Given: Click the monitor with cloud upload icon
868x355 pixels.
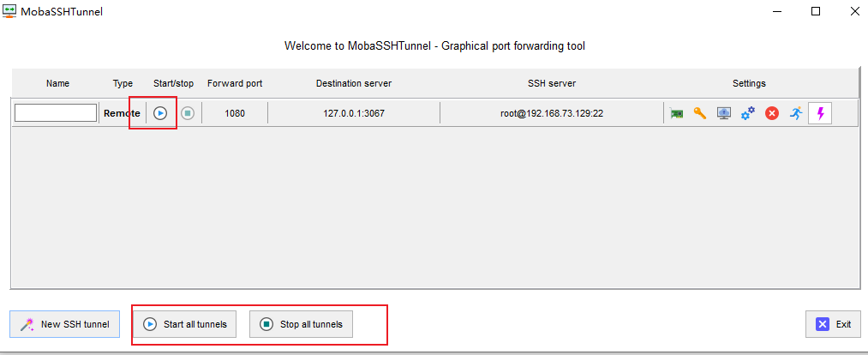Looking at the screenshot, I should (x=724, y=113).
